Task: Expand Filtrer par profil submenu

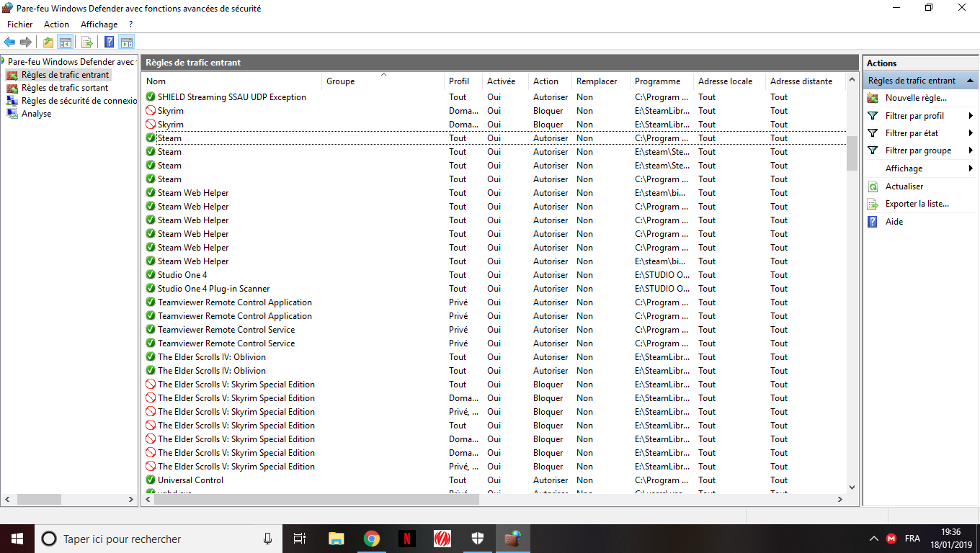Action: 921,116
